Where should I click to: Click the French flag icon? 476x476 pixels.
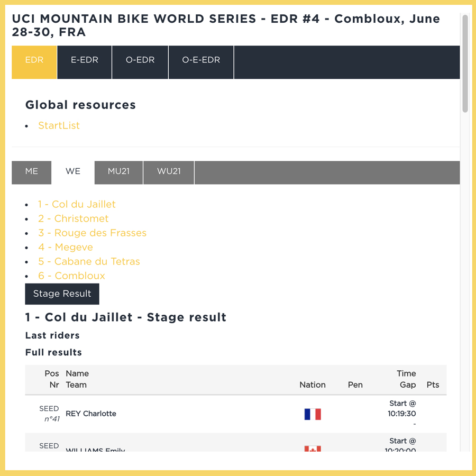(313, 414)
